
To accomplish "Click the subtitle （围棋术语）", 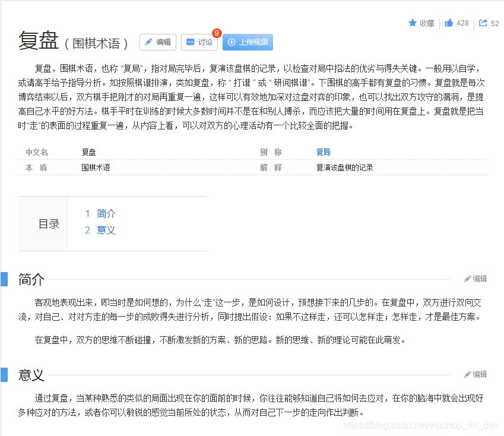I will click(96, 43).
